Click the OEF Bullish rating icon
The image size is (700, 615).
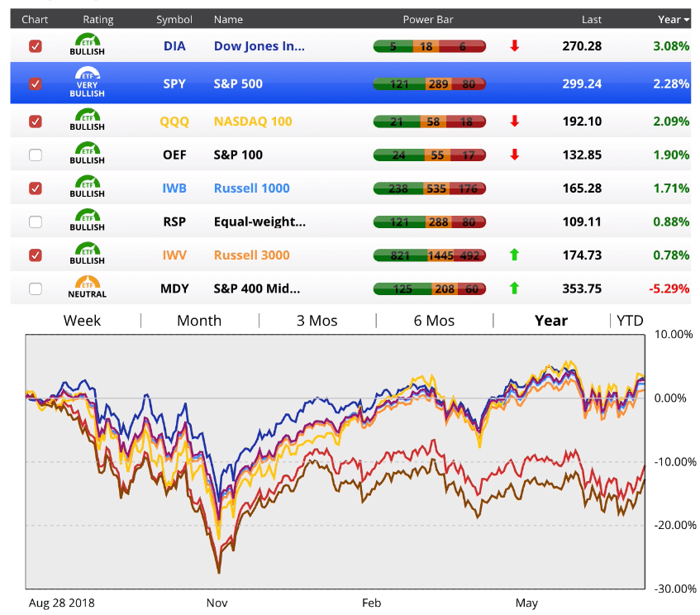click(x=87, y=154)
